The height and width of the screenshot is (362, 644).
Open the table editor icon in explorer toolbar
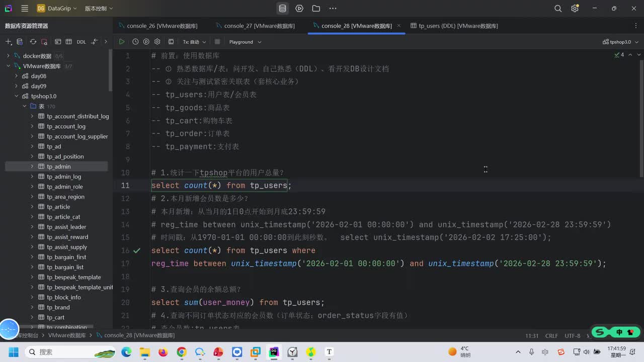tap(69, 42)
